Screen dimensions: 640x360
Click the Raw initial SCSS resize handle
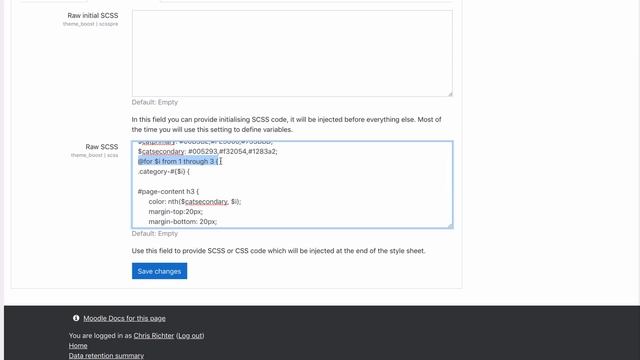click(450, 94)
